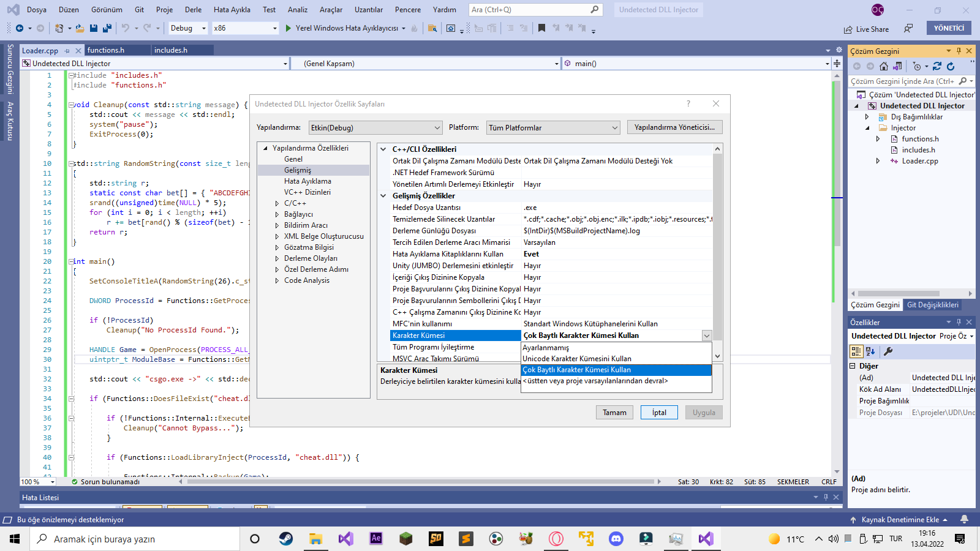Pin the Loader.cpp tab
The height and width of the screenshot is (551, 980).
click(x=67, y=51)
